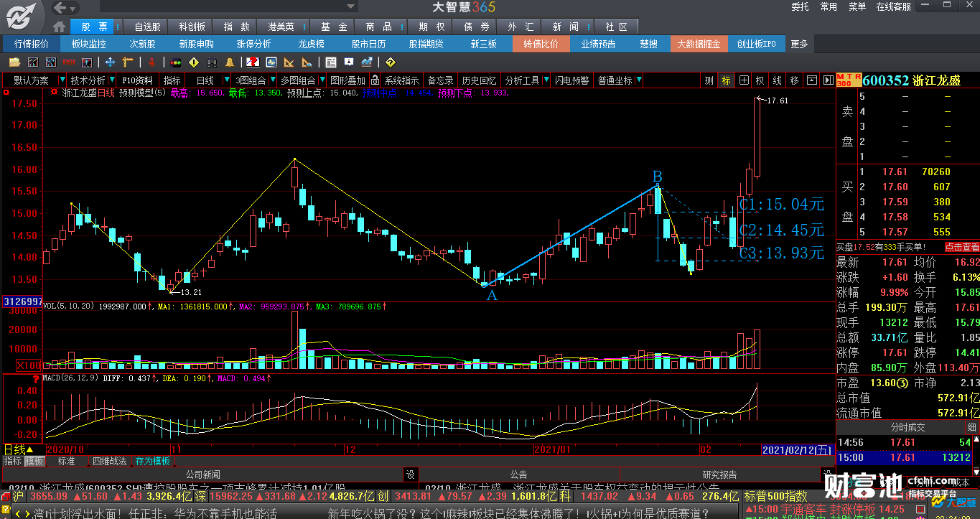This screenshot has height=519, width=980.
Task: Open the 菜单 menu at top
Action: click(x=857, y=6)
